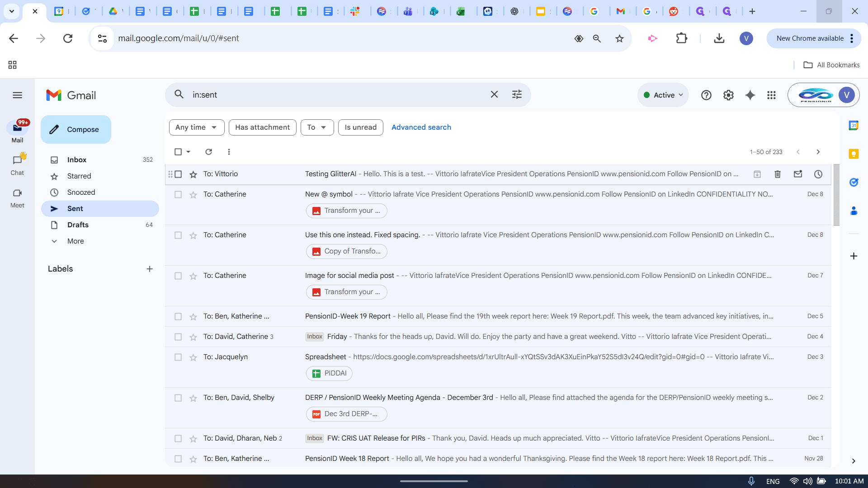
Task: Open Google Calendar side panel icon
Action: [x=854, y=126]
